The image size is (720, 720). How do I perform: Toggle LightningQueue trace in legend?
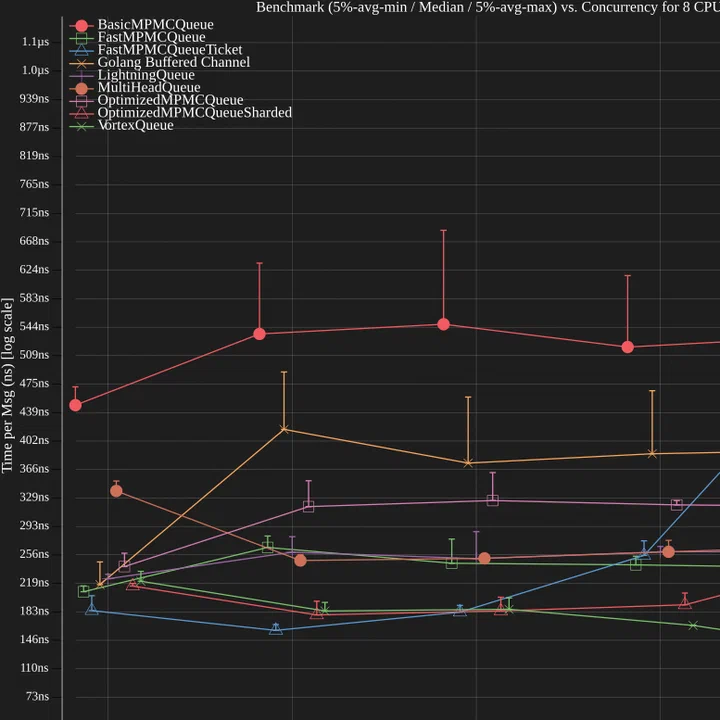[132, 75]
